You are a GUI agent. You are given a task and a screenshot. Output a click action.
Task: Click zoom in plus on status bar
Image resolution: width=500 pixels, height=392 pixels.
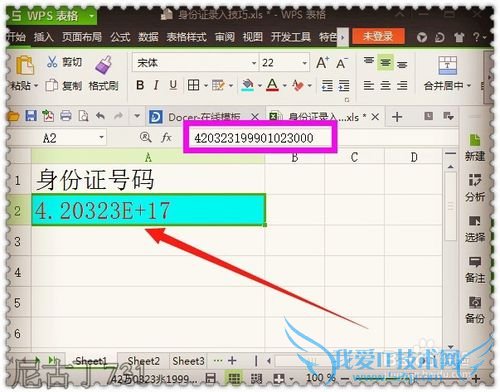coord(476,378)
